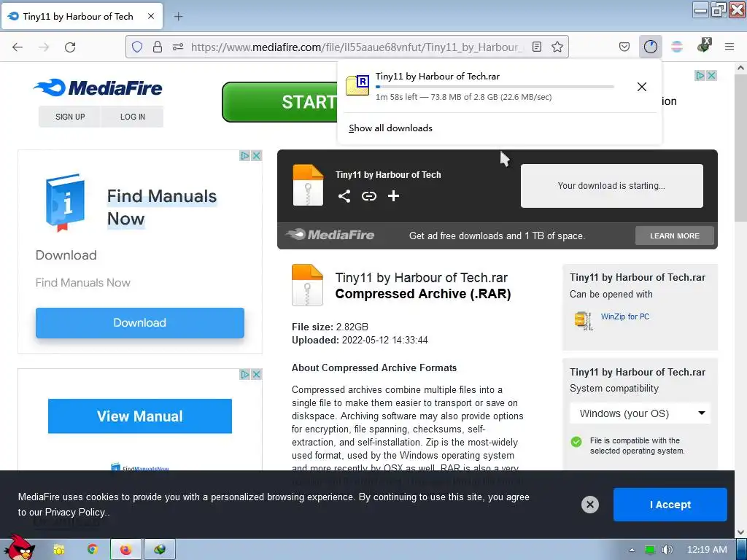The image size is (747, 560).
Task: Click the WinZip icon beside WinZip for PC
Action: (x=583, y=320)
